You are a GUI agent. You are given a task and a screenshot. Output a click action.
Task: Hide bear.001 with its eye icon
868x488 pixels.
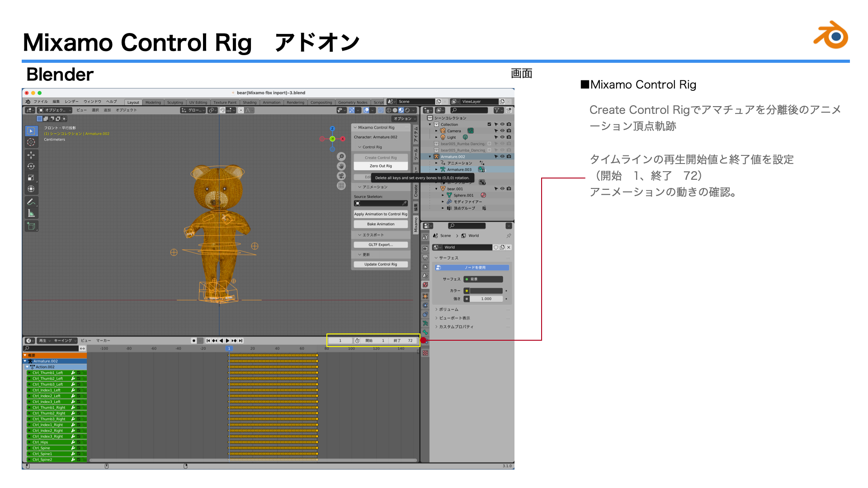click(502, 188)
